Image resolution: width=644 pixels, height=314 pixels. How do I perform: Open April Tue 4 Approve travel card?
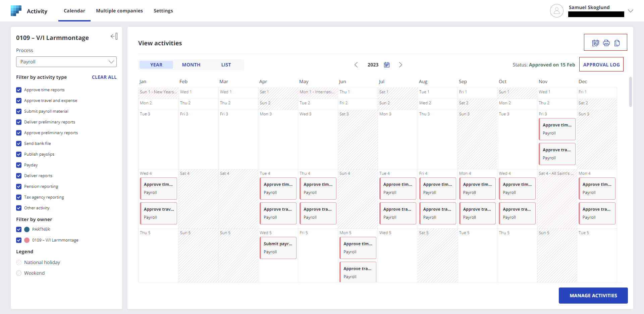tap(278, 213)
